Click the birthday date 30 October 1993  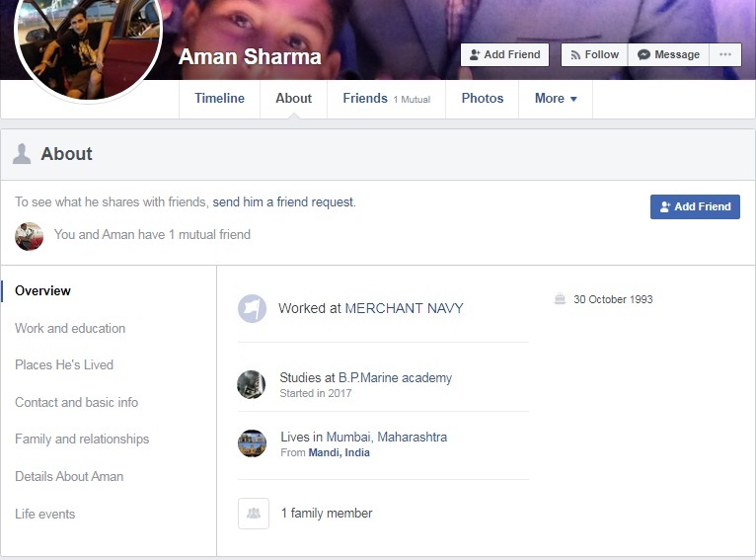[613, 299]
